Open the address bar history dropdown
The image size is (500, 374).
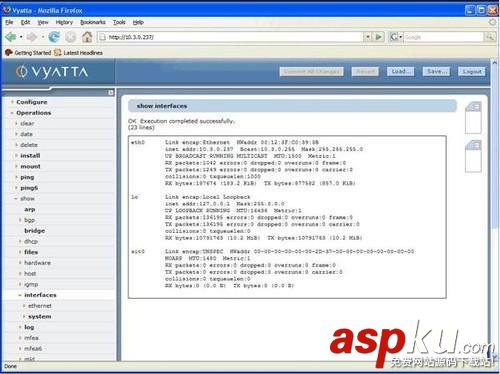367,37
